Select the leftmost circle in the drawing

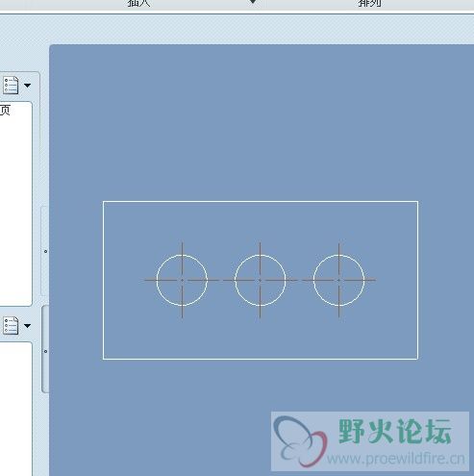182,280
